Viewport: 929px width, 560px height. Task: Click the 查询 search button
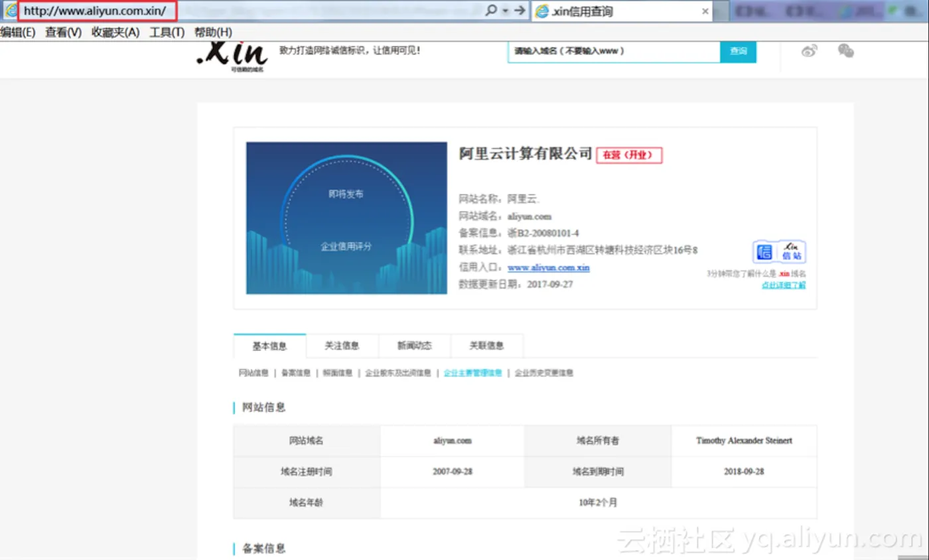[x=738, y=51]
